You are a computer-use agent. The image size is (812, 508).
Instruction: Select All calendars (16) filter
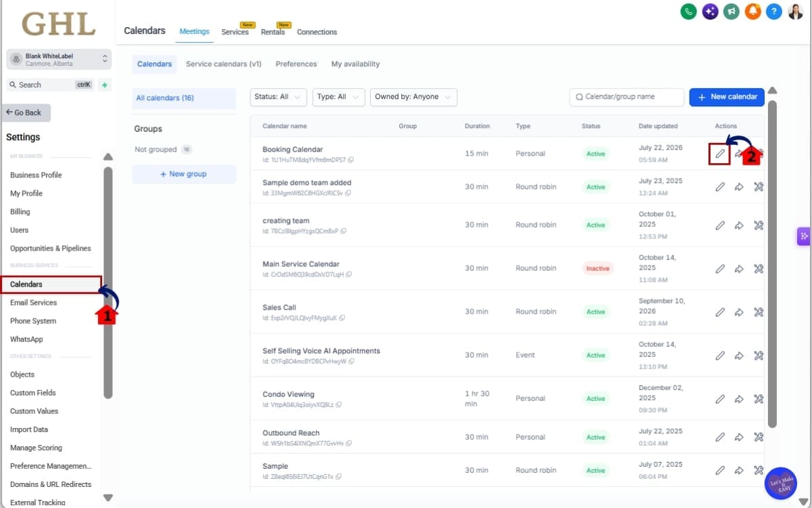tap(184, 98)
